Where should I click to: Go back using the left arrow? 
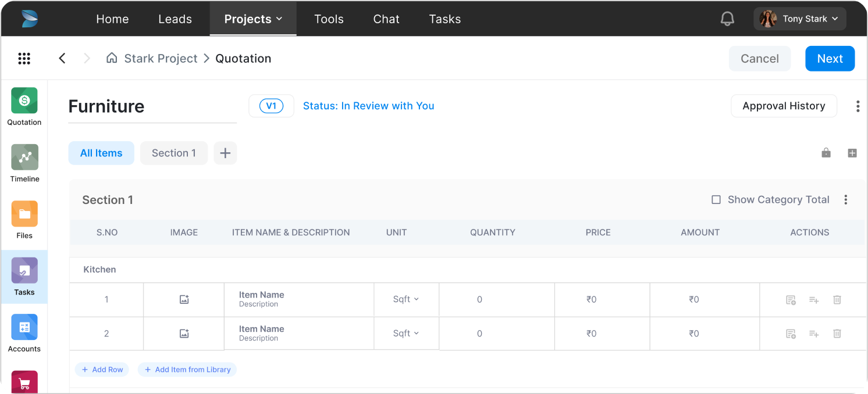[x=62, y=59]
